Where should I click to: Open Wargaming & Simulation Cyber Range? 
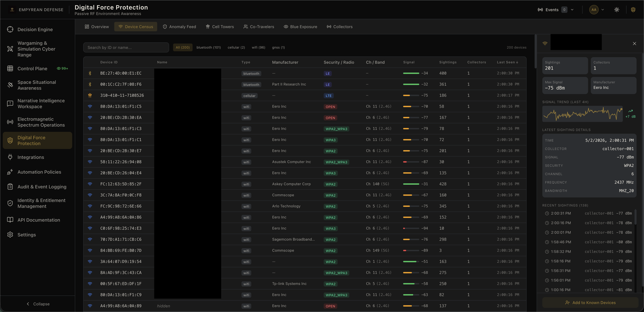(37, 49)
